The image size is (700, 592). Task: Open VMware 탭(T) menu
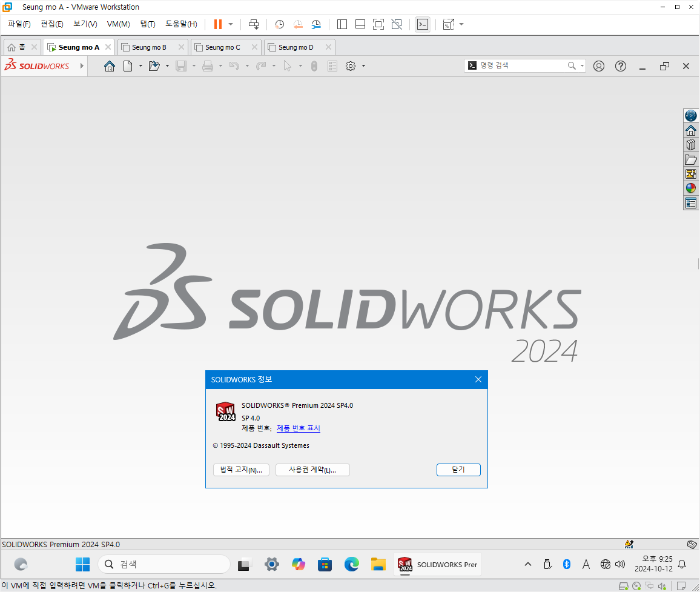[x=148, y=24]
